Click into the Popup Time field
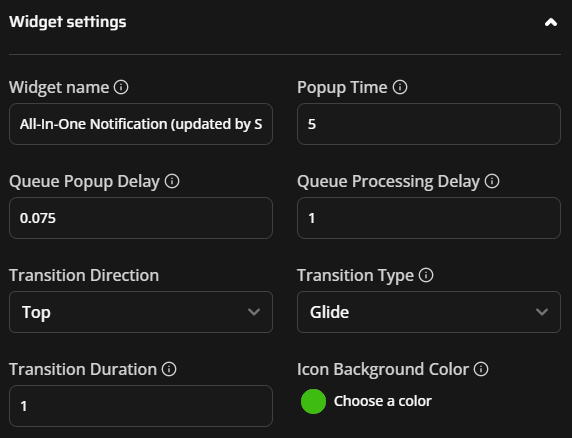Viewport: 572px width, 438px height. [429, 124]
